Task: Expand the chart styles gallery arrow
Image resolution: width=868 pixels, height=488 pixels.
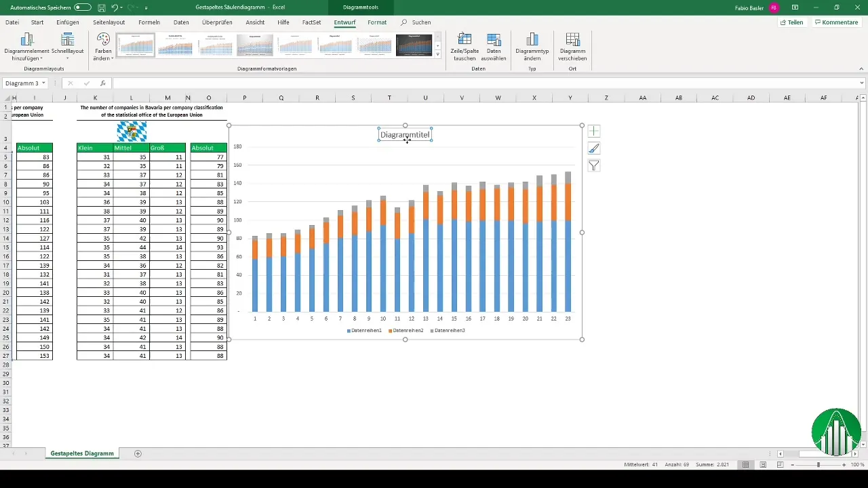Action: [x=438, y=54]
